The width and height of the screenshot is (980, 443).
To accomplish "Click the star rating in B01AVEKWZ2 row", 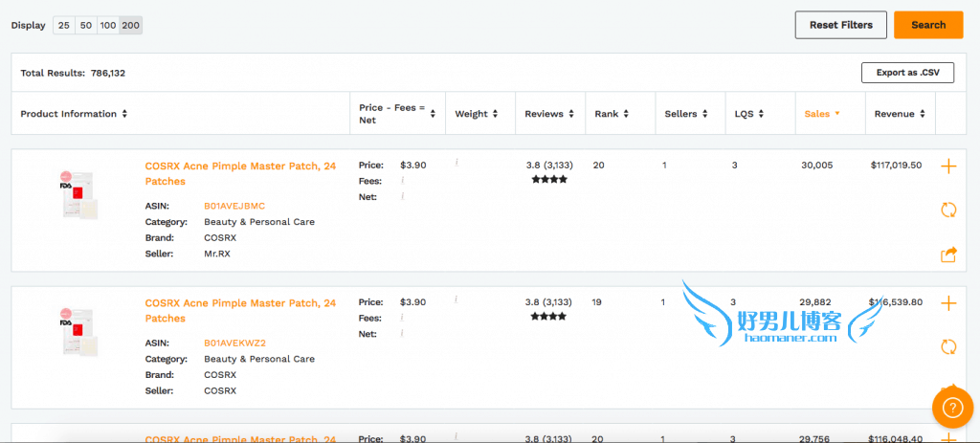I will tap(548, 316).
